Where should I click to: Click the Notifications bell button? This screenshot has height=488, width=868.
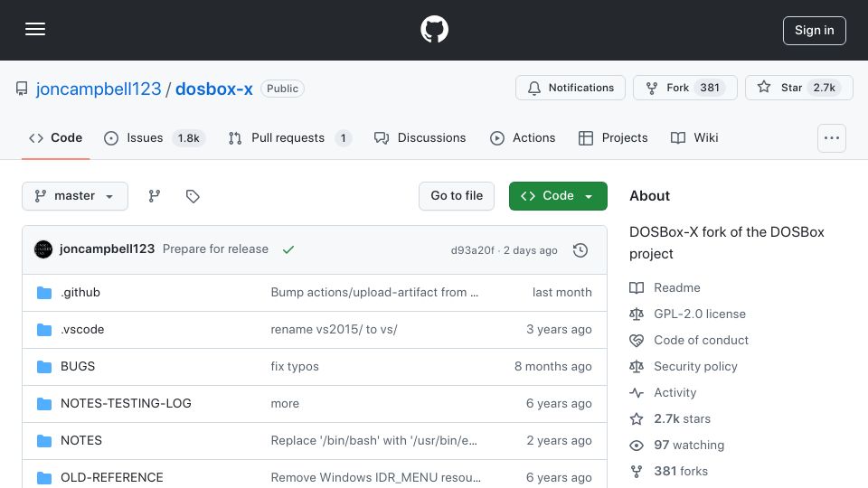[571, 88]
